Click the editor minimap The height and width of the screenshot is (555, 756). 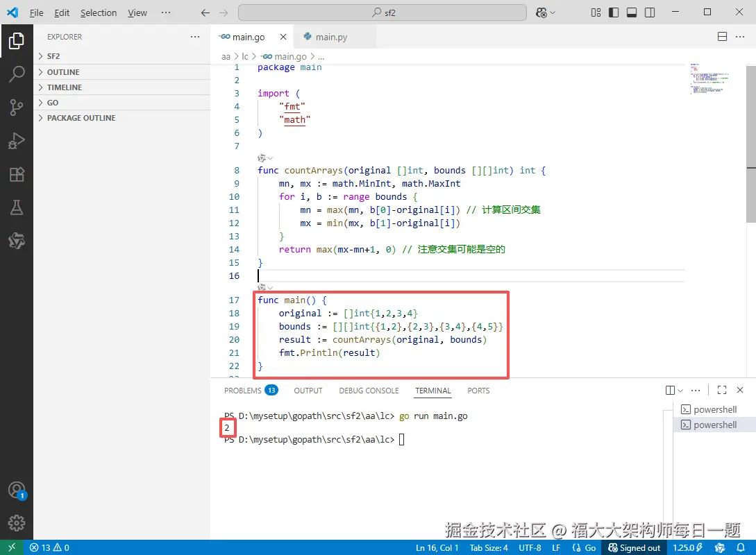(709, 78)
